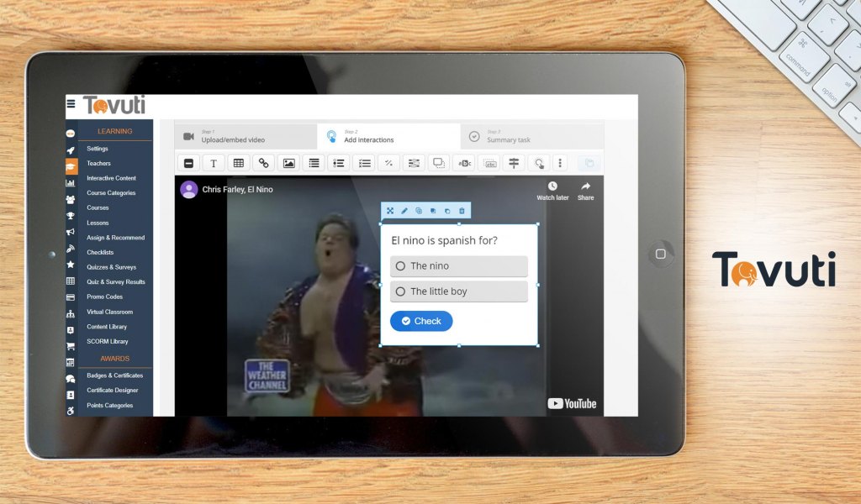Click the pencil edit icon above the question
861x504 pixels.
click(x=404, y=211)
